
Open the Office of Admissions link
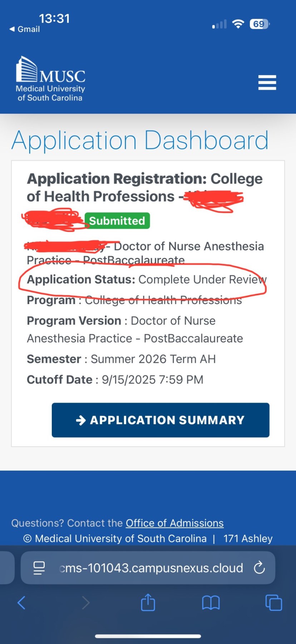pos(174,523)
